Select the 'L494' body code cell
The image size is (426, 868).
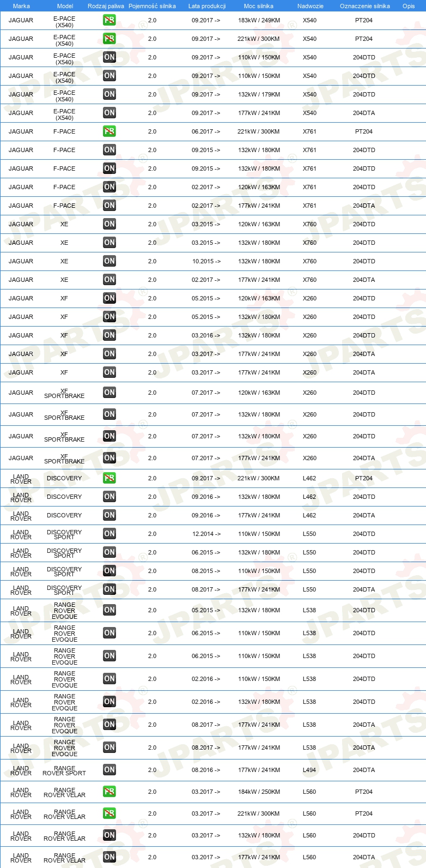coord(309,770)
